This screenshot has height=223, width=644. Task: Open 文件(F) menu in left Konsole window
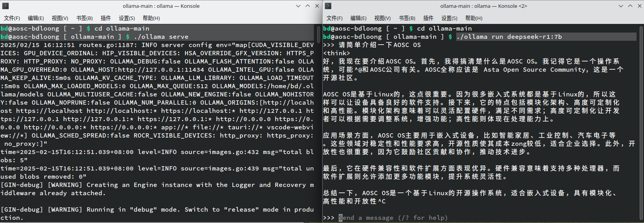pos(12,18)
